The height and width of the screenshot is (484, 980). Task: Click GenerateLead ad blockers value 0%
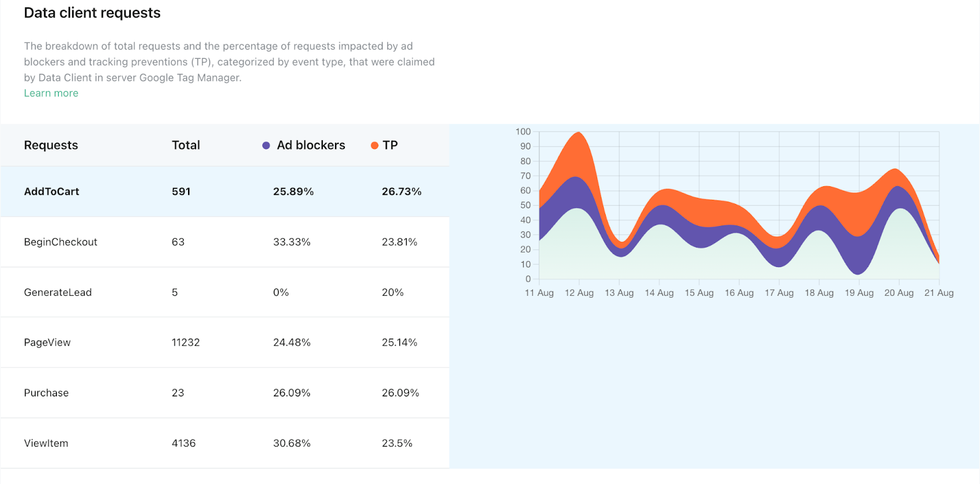pos(281,292)
